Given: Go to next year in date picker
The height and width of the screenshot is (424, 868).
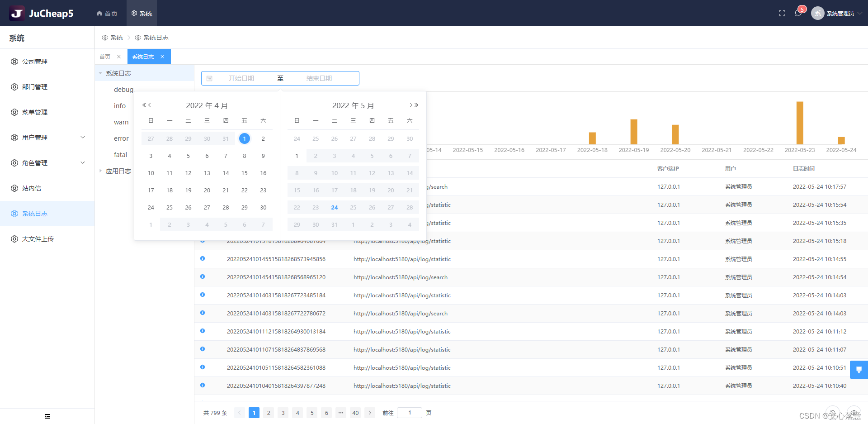Looking at the screenshot, I should tap(416, 105).
